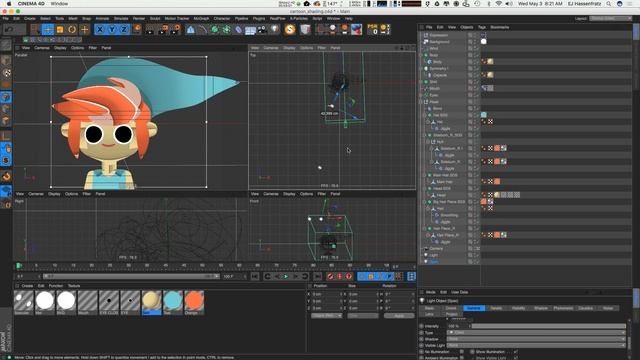Open the Simulate menu
640x360 pixels.
point(120,19)
